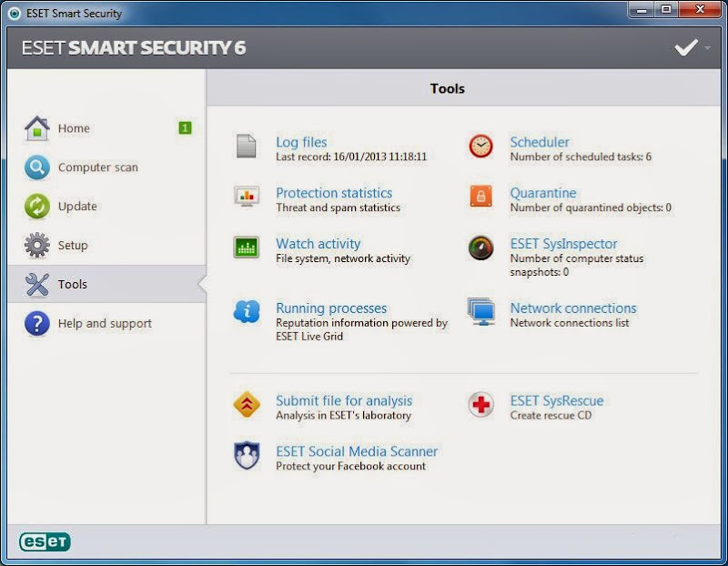Click 'Number of computer status snapshots: 0' text
This screenshot has height=566, width=728.
pos(577,265)
